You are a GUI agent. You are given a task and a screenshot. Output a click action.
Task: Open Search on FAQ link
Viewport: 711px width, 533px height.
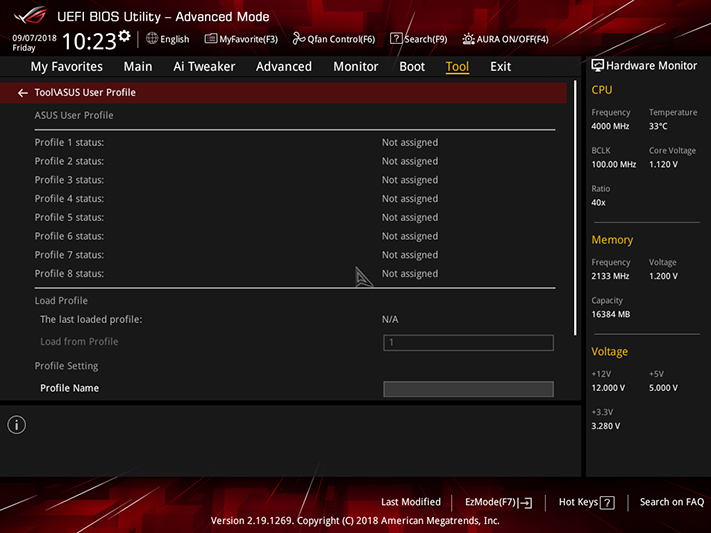[672, 502]
